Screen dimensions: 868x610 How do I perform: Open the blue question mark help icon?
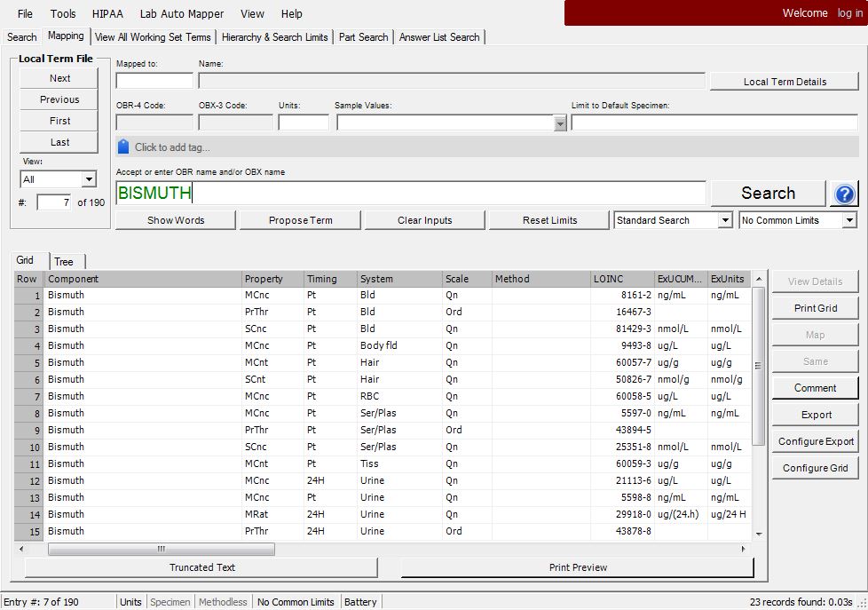[845, 194]
